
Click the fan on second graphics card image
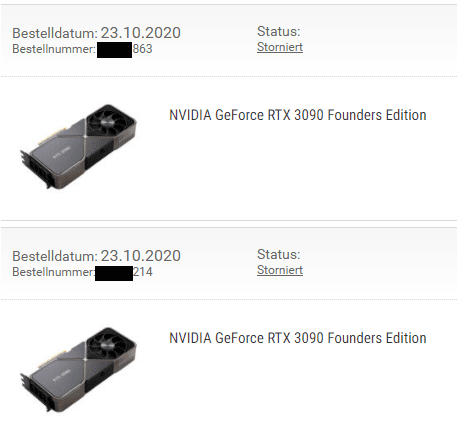[x=108, y=345]
